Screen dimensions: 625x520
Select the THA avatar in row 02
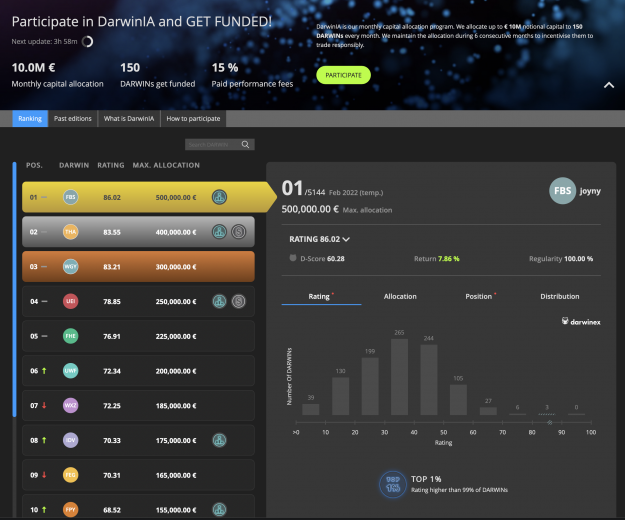[71, 232]
